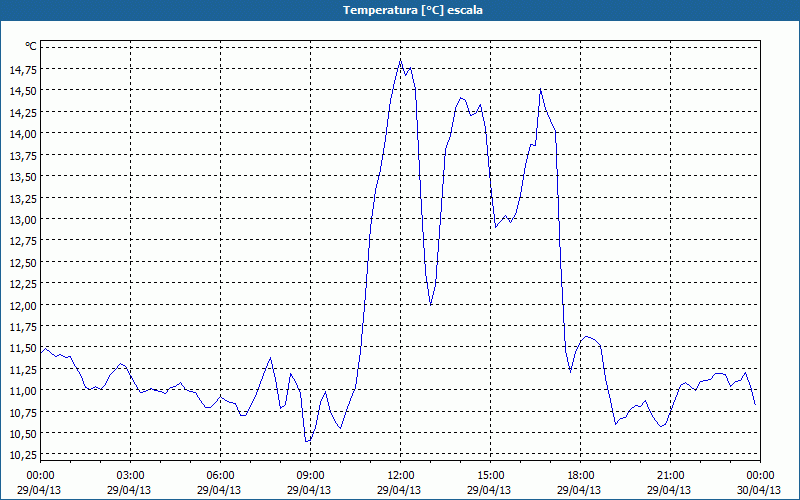Click the 14,50 curve peak between 15:00 and 18:00

(x=540, y=90)
